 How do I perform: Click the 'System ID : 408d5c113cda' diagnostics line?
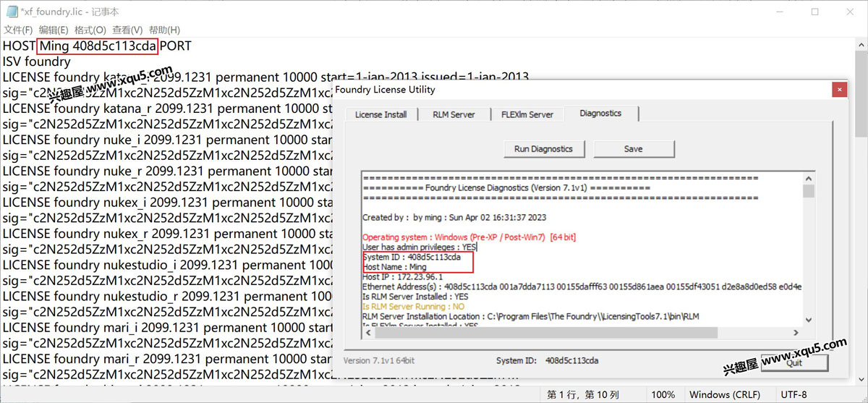coord(412,257)
